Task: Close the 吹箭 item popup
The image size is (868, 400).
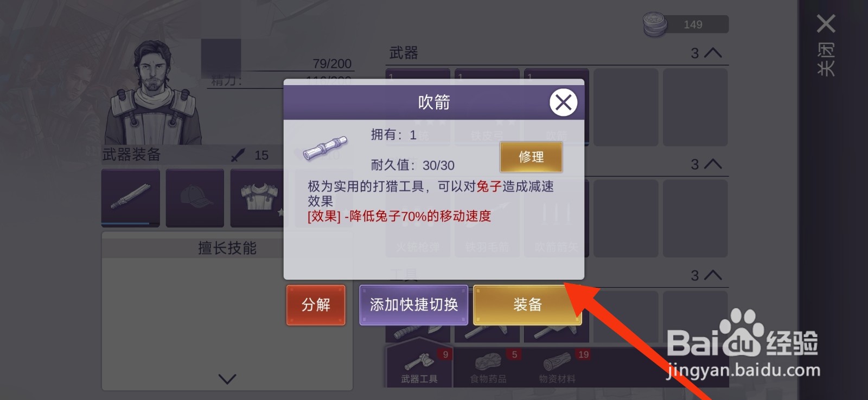Action: pos(563,102)
